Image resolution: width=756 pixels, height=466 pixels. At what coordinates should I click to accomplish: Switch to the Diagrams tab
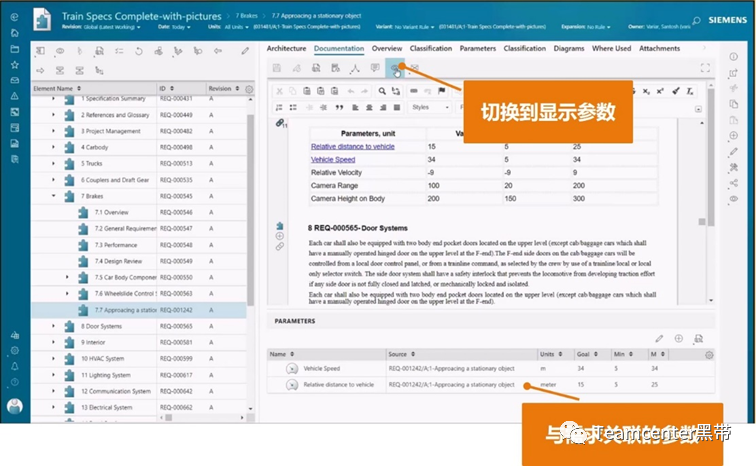568,48
